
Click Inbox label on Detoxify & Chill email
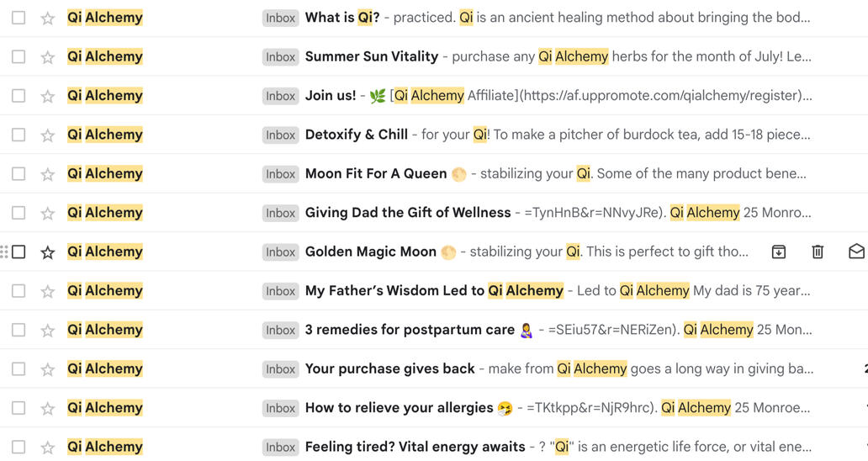point(280,135)
